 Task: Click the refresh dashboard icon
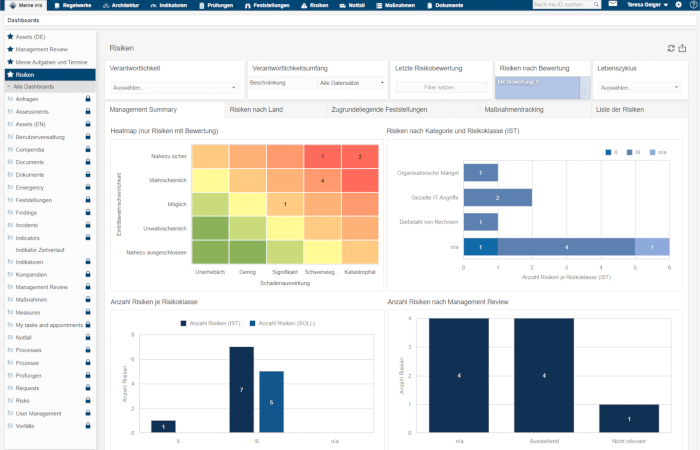point(670,48)
